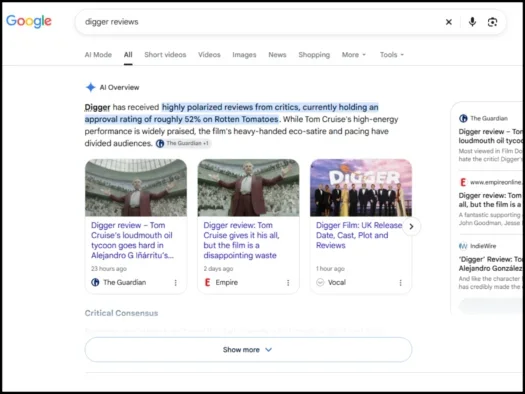
Task: Click the IndieWire icon in the side panel
Action: point(463,246)
